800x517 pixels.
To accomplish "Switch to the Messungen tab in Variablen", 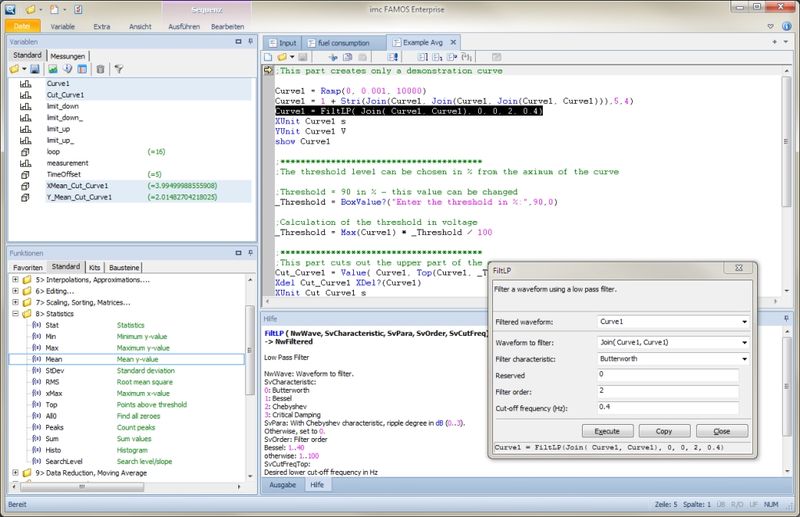I will tap(67, 56).
